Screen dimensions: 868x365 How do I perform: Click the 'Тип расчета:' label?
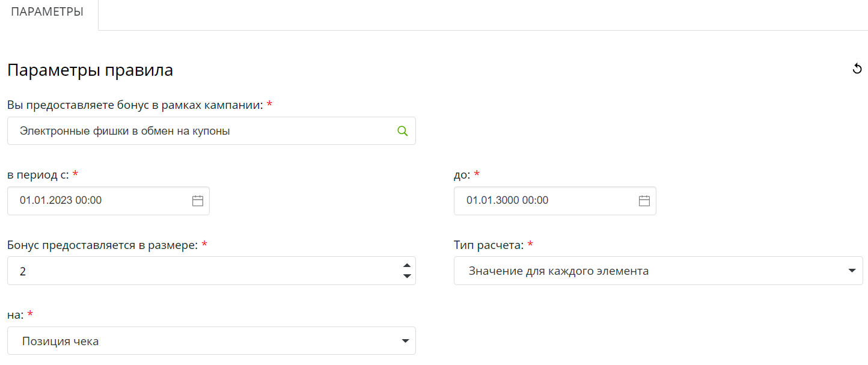[489, 245]
